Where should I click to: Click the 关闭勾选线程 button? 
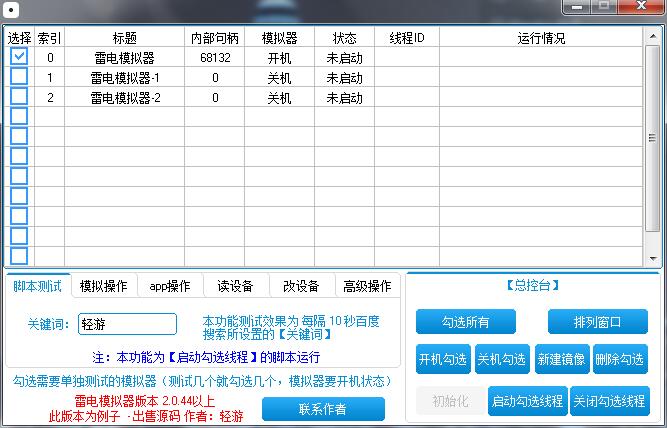click(x=610, y=401)
